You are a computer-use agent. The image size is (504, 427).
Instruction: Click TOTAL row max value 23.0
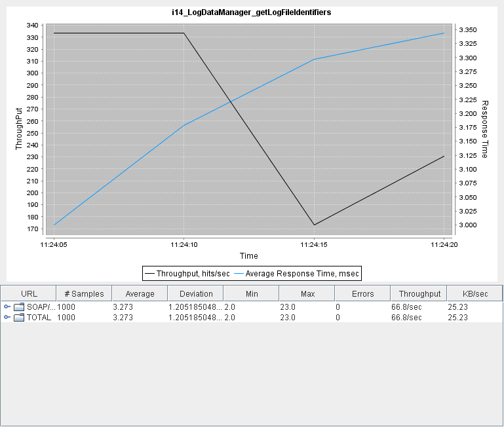(287, 318)
